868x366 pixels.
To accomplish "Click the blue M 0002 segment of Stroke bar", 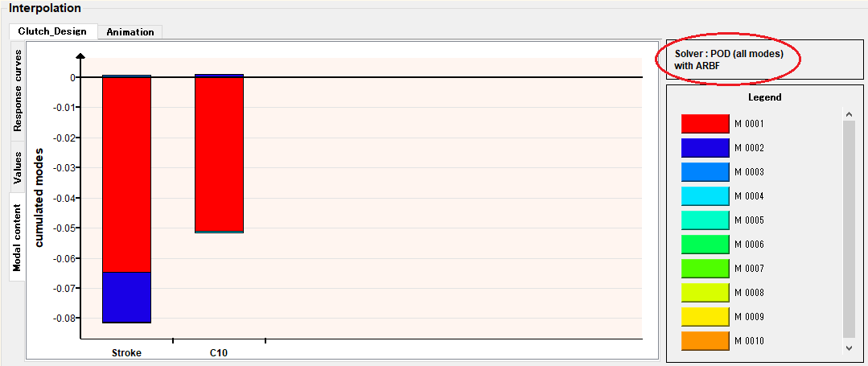I will (126, 297).
